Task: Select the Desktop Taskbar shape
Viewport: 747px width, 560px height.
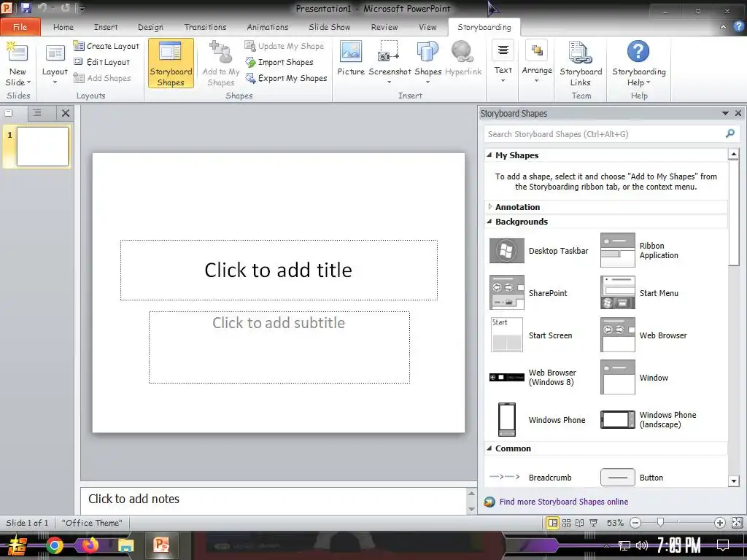Action: pyautogui.click(x=539, y=251)
